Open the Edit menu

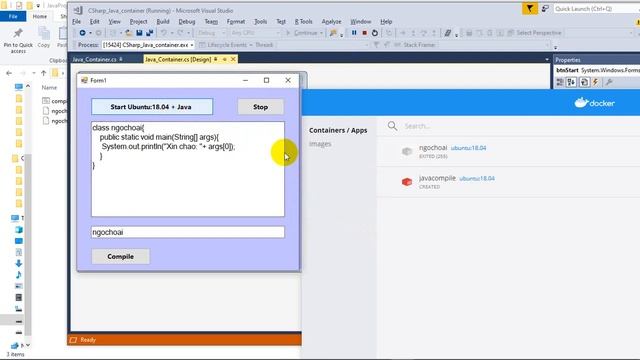(95, 21)
